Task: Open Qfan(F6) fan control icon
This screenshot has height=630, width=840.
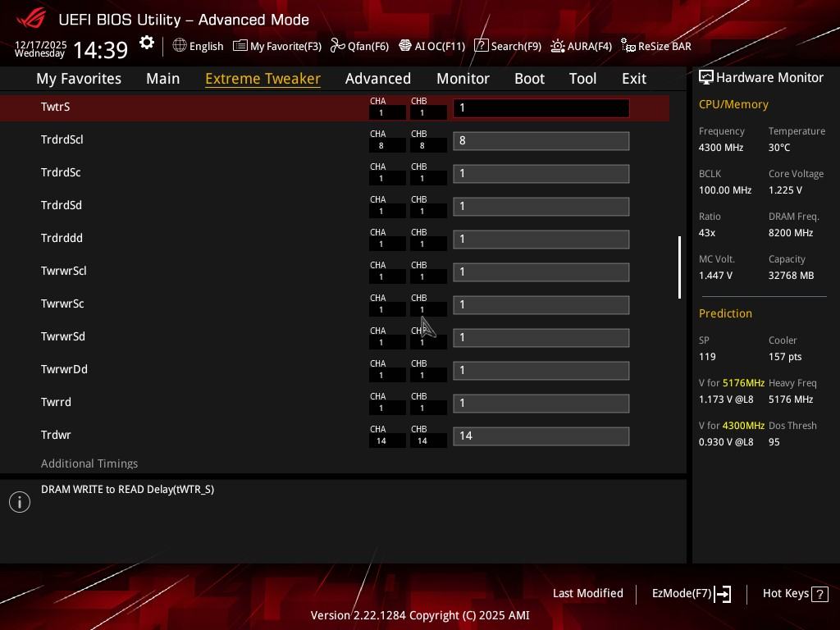Action: (x=337, y=46)
